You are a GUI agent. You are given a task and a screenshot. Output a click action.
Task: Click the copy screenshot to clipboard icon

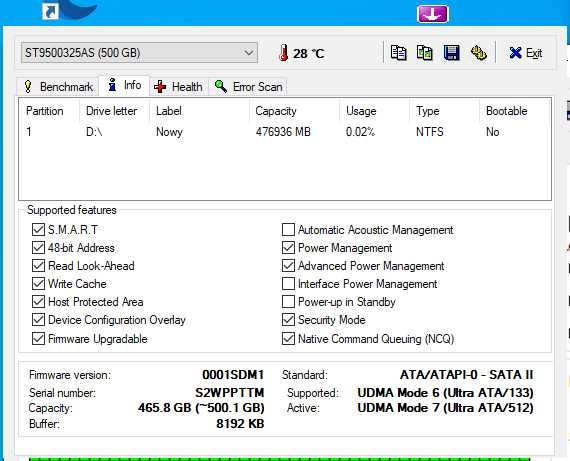pyautogui.click(x=425, y=53)
